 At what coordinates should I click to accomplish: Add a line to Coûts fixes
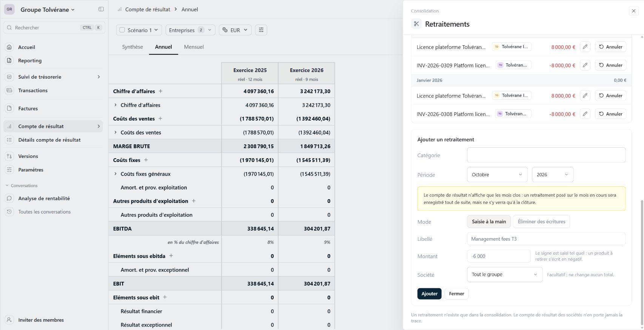click(x=146, y=160)
